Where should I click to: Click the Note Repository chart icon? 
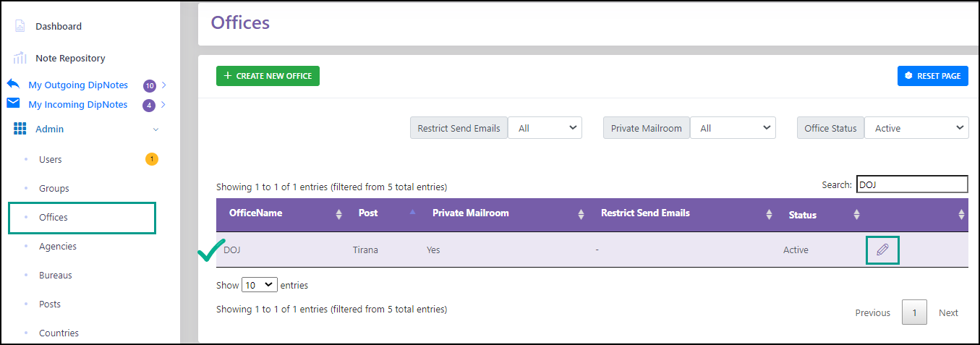(x=20, y=58)
